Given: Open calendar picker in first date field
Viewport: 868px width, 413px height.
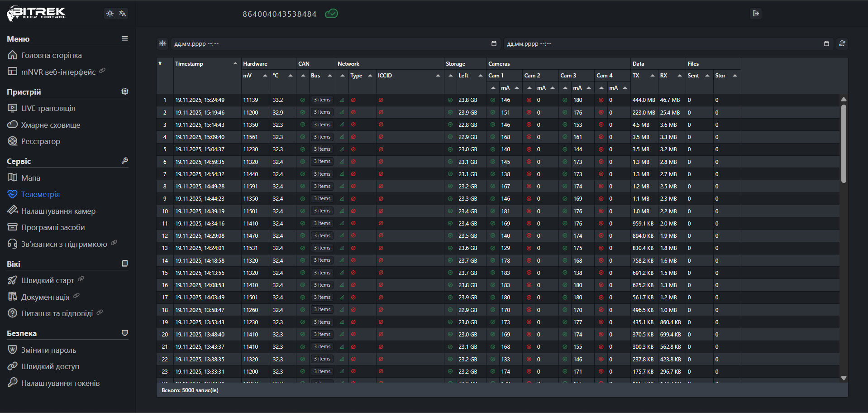Looking at the screenshot, I should [x=494, y=43].
